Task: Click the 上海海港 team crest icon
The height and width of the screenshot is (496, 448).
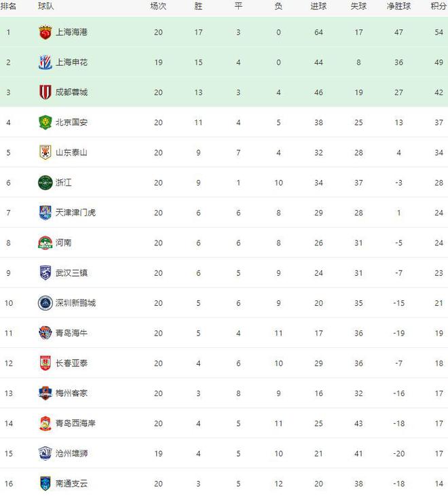Action: (x=45, y=32)
